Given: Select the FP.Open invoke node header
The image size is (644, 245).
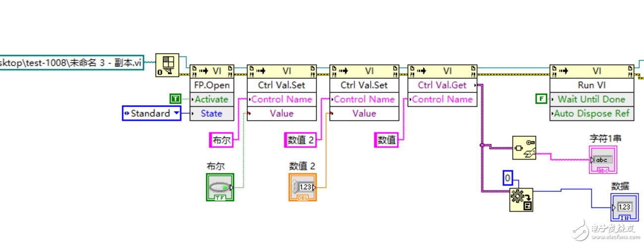Looking at the screenshot, I should 212,71.
